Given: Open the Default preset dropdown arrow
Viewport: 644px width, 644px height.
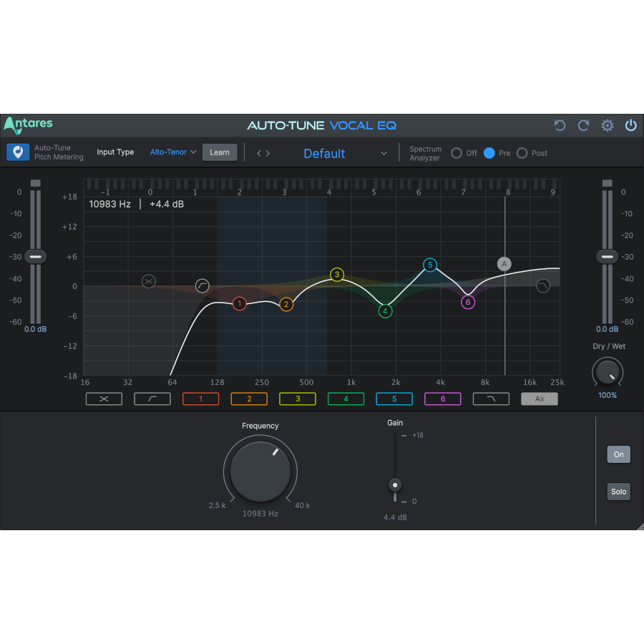Looking at the screenshot, I should (x=384, y=154).
